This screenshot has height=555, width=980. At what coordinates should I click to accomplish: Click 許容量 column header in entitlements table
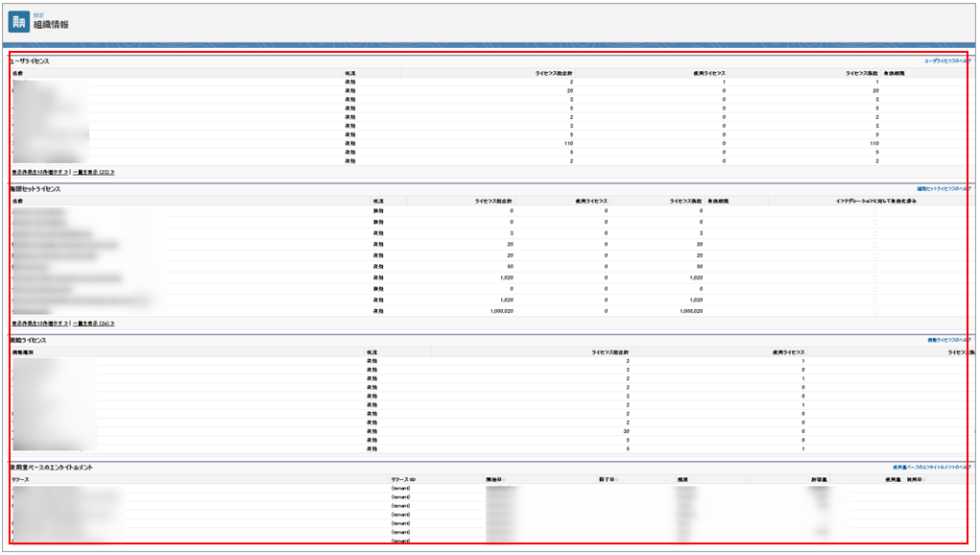818,478
